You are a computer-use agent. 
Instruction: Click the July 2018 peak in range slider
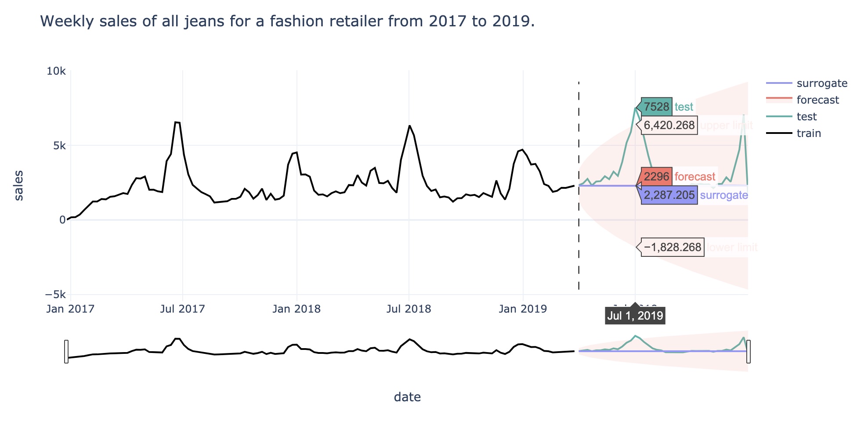(x=409, y=339)
